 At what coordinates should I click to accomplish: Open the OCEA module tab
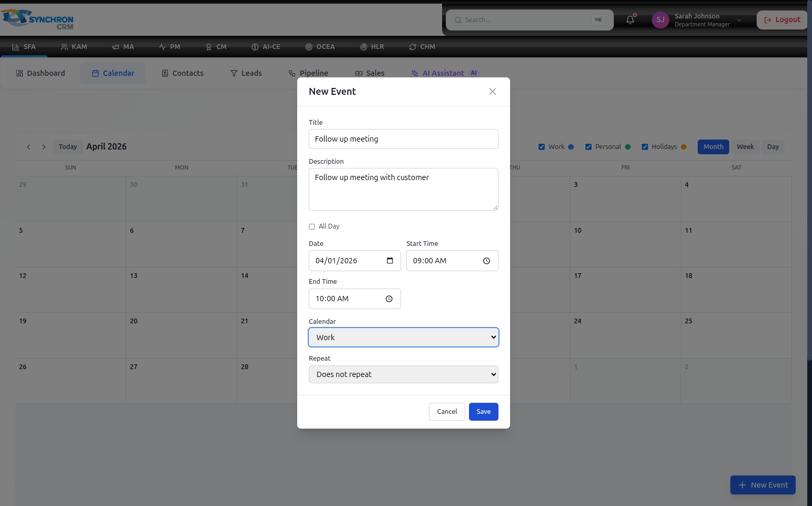tap(320, 47)
